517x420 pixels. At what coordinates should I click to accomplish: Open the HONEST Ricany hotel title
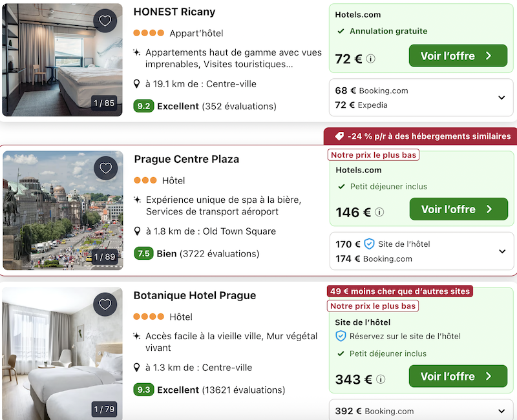pos(174,12)
